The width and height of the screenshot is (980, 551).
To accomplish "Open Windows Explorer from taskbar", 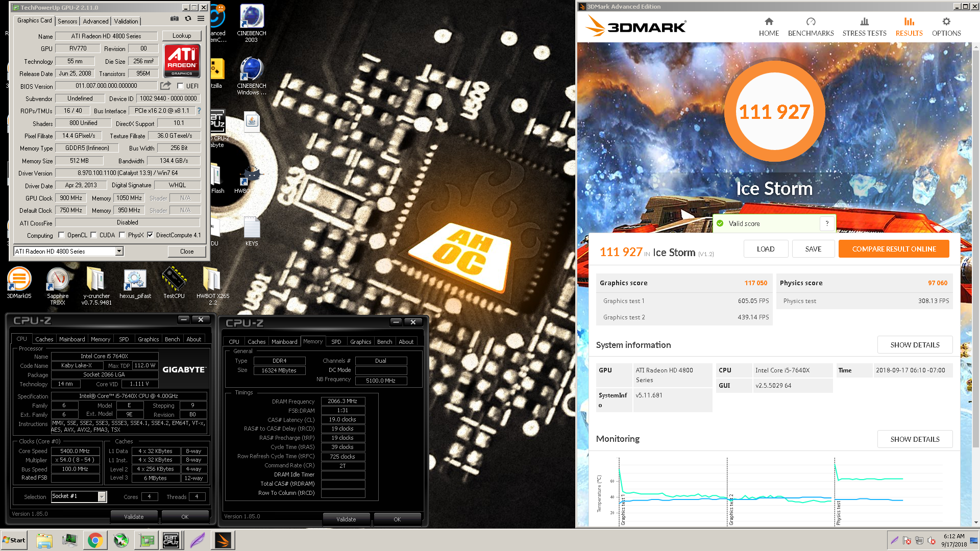I will click(44, 540).
